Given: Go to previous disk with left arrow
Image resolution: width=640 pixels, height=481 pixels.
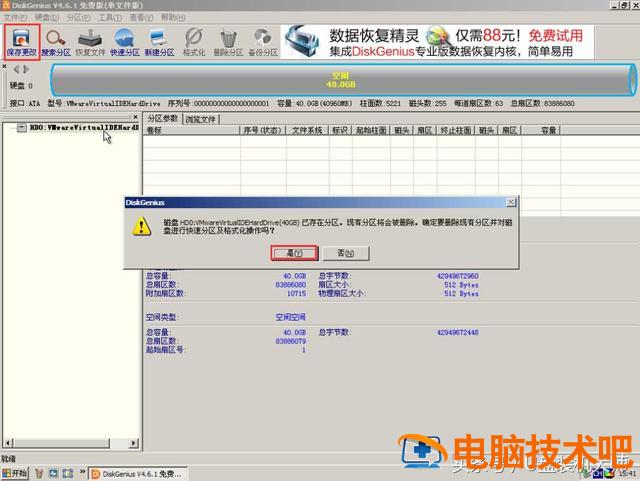Looking at the screenshot, I should click(17, 69).
